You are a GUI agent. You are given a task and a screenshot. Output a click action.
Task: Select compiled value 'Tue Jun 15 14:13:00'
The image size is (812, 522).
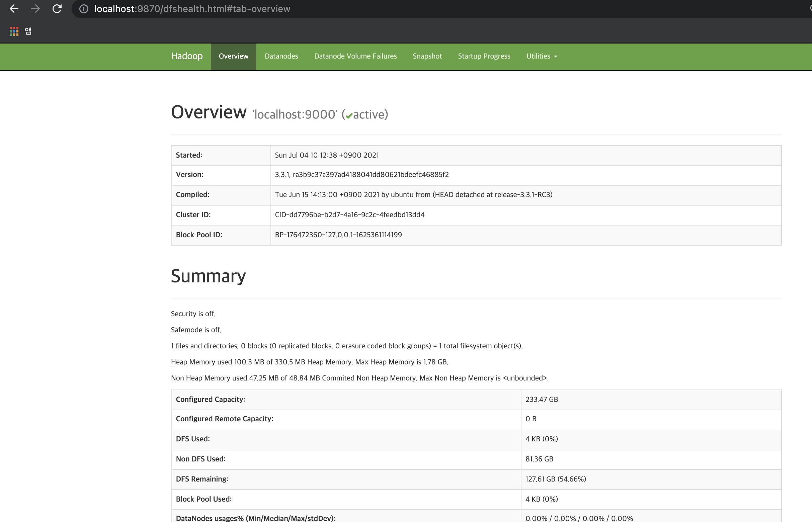414,194
